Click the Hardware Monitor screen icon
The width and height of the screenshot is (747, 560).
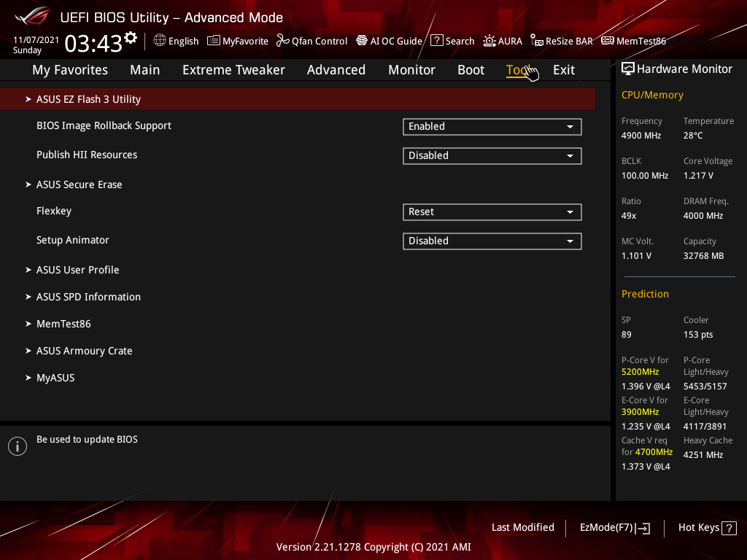628,69
